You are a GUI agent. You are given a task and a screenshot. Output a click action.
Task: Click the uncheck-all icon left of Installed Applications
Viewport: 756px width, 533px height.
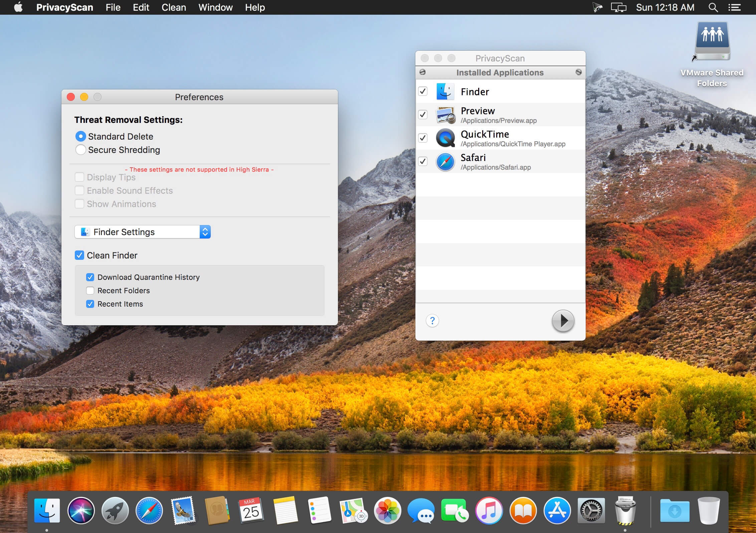(422, 72)
